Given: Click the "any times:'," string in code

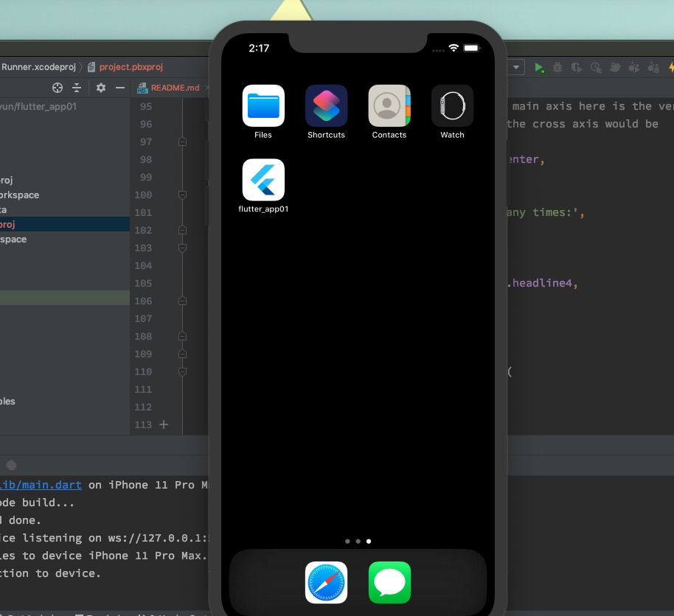Looking at the screenshot, I should tap(546, 213).
